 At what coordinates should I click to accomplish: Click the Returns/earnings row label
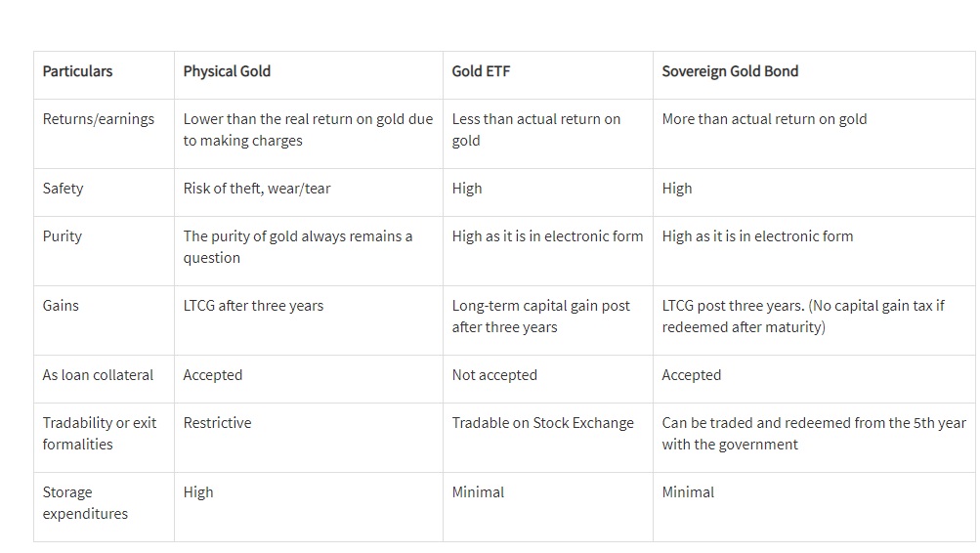(x=98, y=119)
